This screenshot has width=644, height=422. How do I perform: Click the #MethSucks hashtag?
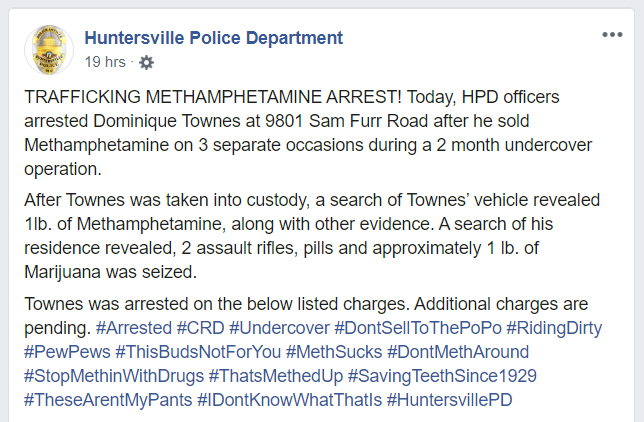[x=334, y=352]
